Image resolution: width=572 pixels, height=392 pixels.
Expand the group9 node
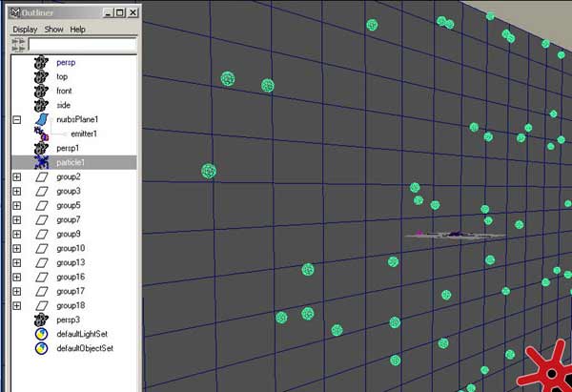coord(17,234)
